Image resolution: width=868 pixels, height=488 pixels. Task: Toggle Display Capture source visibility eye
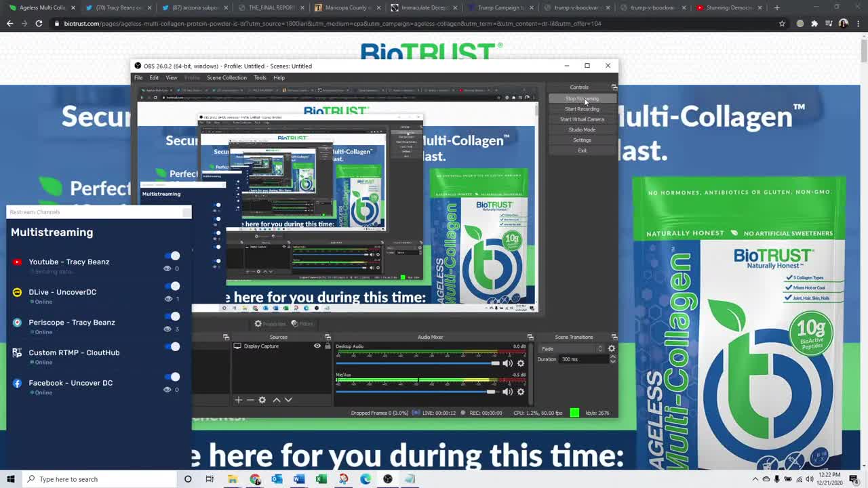(317, 346)
